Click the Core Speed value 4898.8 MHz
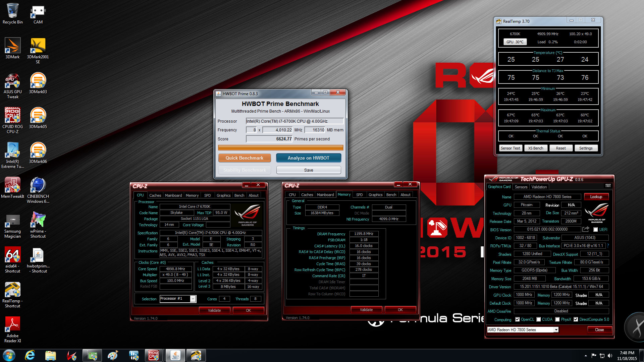 click(x=175, y=269)
